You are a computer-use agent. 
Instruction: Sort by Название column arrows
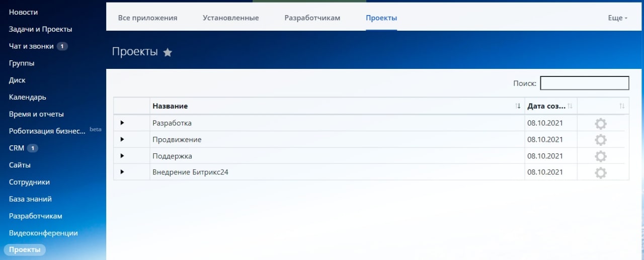pos(518,106)
